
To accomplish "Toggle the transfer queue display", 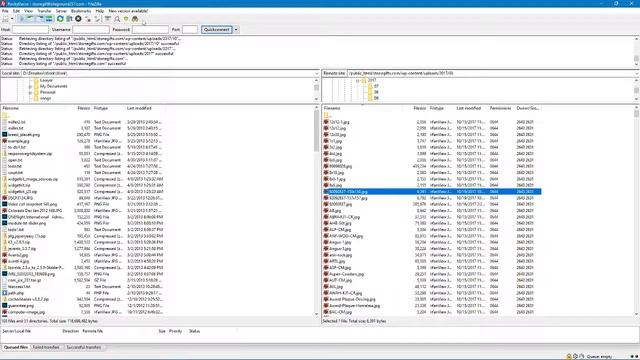I will 49,19.
